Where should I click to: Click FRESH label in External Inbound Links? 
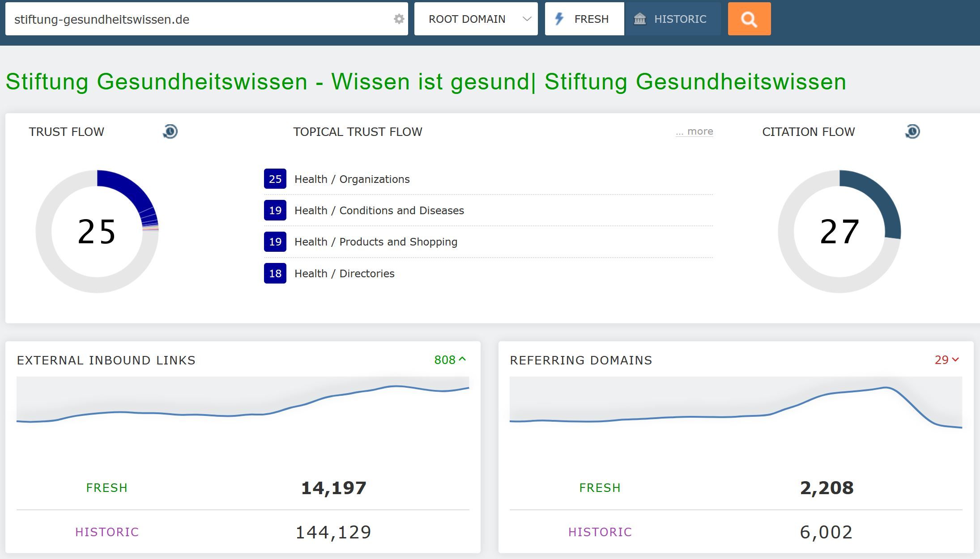(107, 488)
